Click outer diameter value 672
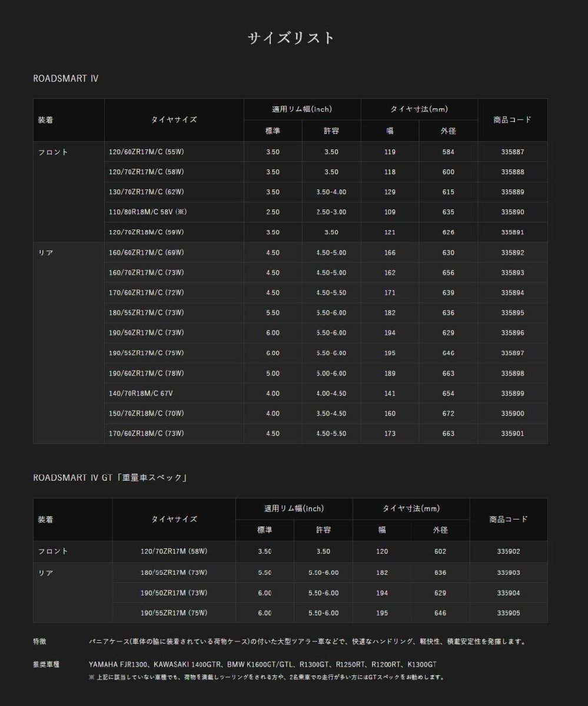Viewport: 588px width, 706px height. coord(449,413)
